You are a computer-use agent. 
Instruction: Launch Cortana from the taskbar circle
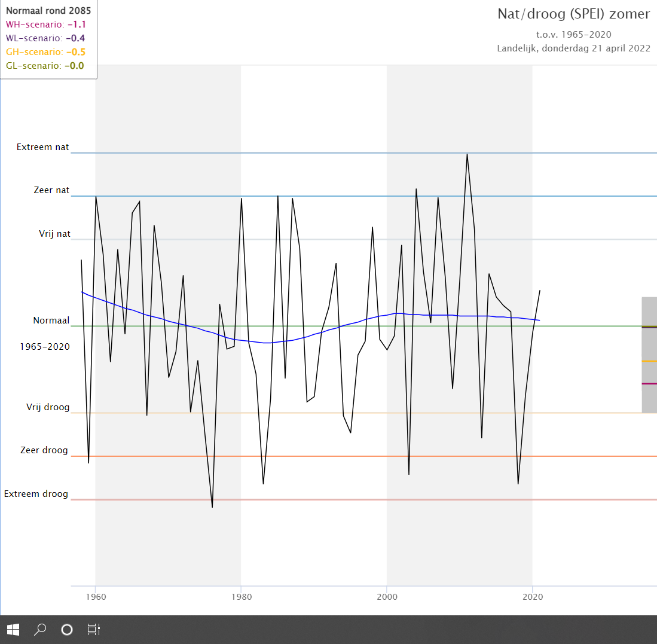(x=67, y=629)
